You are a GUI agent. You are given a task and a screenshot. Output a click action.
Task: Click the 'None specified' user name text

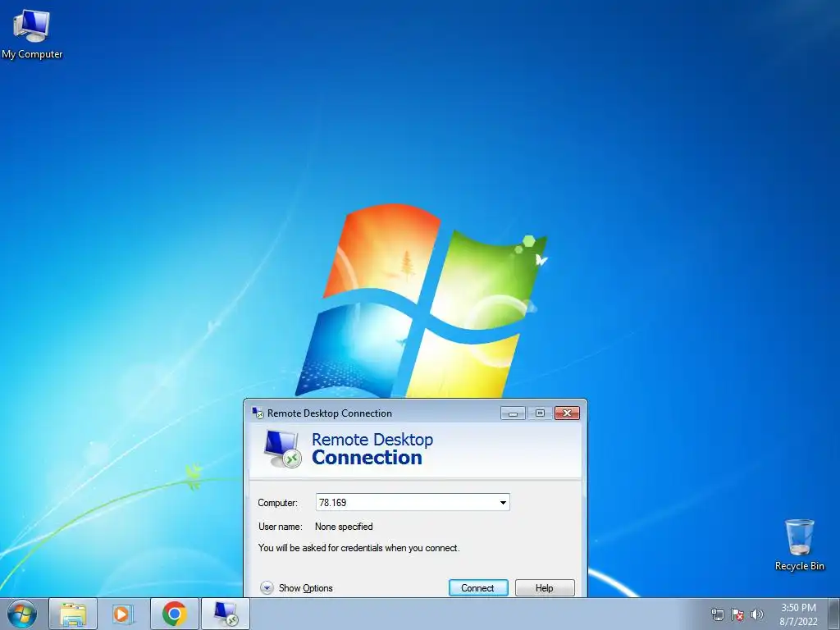[344, 527]
